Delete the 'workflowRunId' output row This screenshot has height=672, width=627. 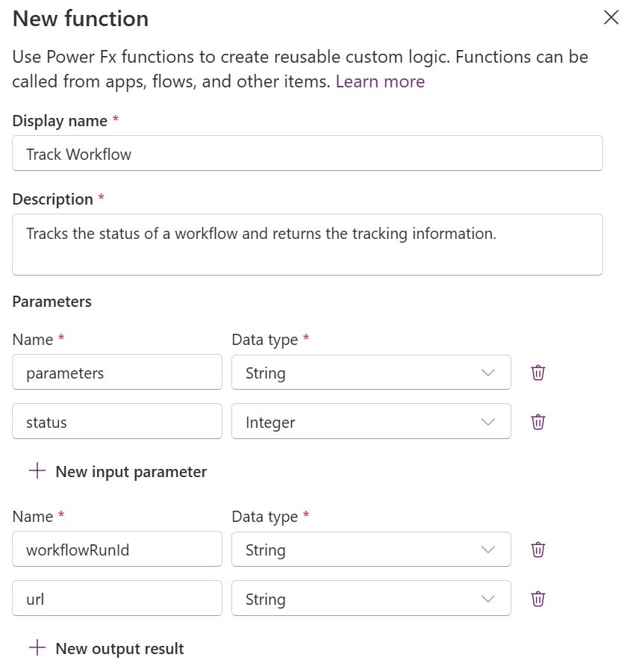(538, 550)
